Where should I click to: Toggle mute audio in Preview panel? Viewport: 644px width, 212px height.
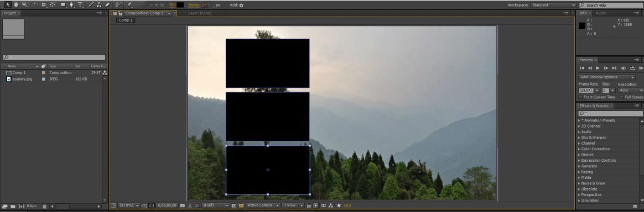click(624, 68)
